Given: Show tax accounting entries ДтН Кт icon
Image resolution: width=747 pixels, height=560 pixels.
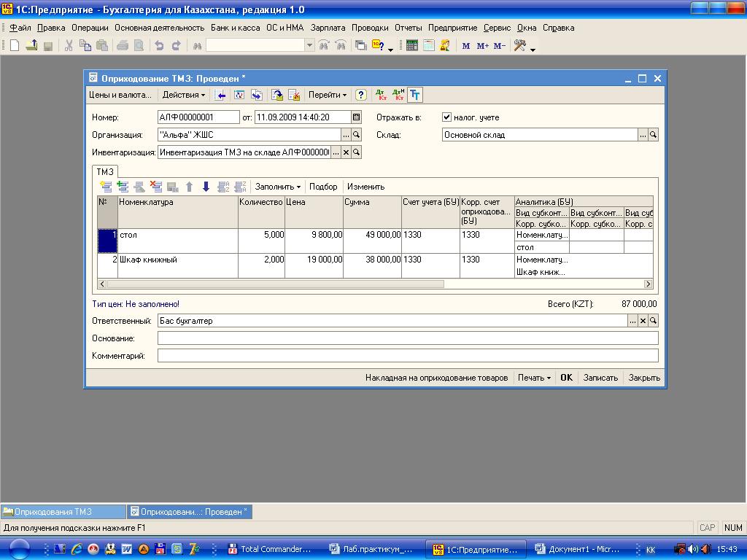Looking at the screenshot, I should (398, 96).
